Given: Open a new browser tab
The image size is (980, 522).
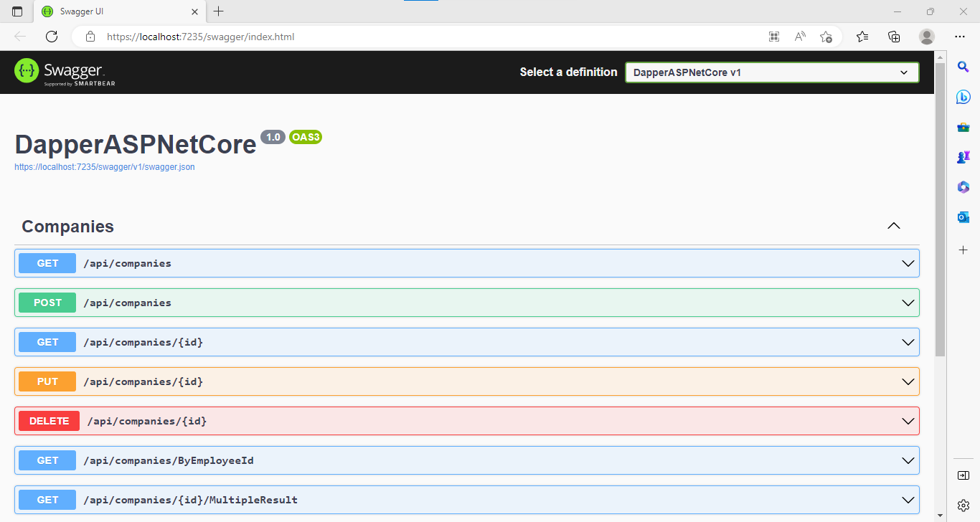Looking at the screenshot, I should point(219,11).
